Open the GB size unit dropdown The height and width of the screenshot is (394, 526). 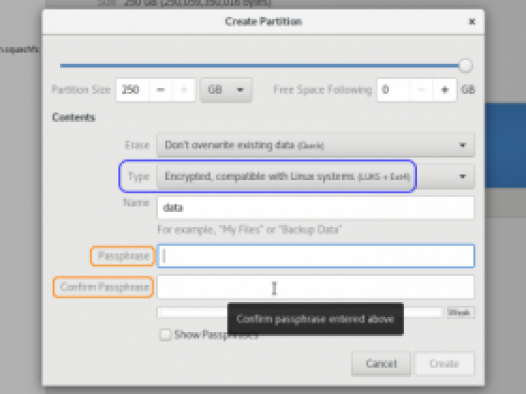(226, 90)
